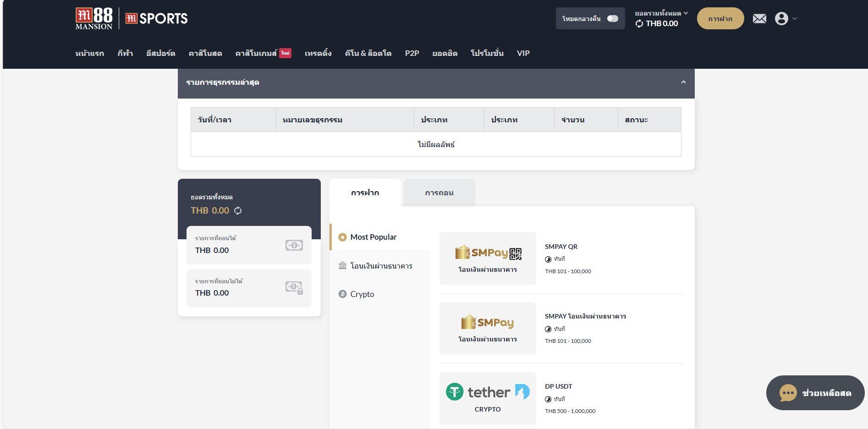868x429 pixels.
Task: Click the M Sports logo
Action: point(156,19)
